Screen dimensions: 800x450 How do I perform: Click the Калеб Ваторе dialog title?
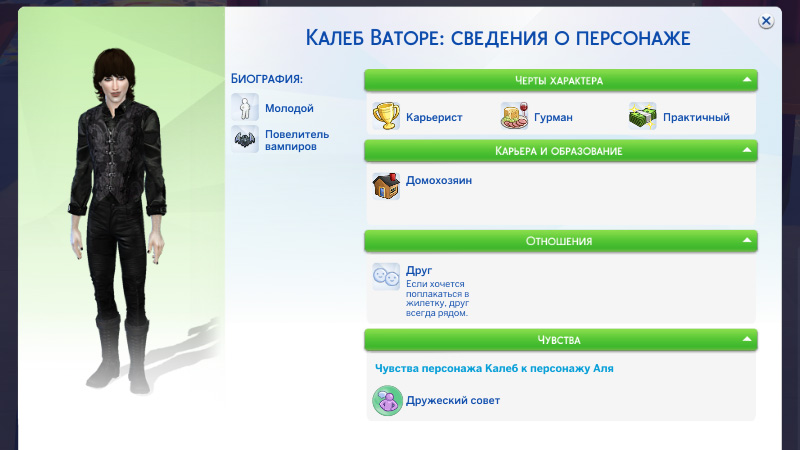tap(497, 38)
